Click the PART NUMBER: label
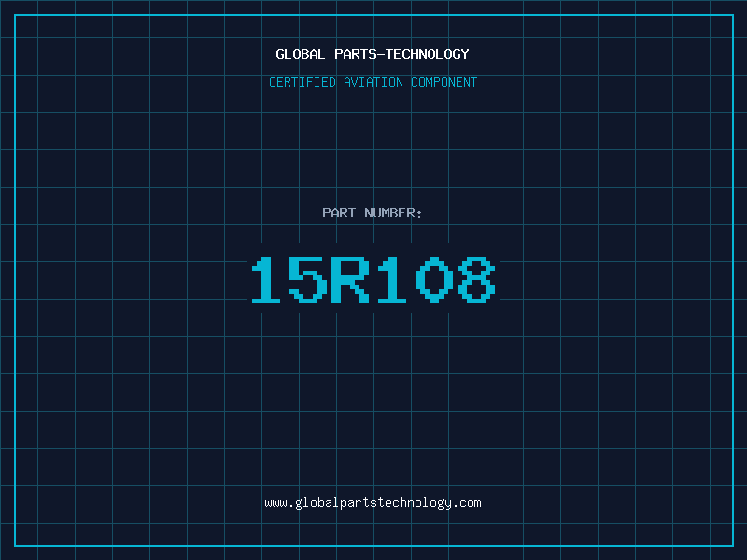Screen dimensions: 747x560 tap(373, 213)
